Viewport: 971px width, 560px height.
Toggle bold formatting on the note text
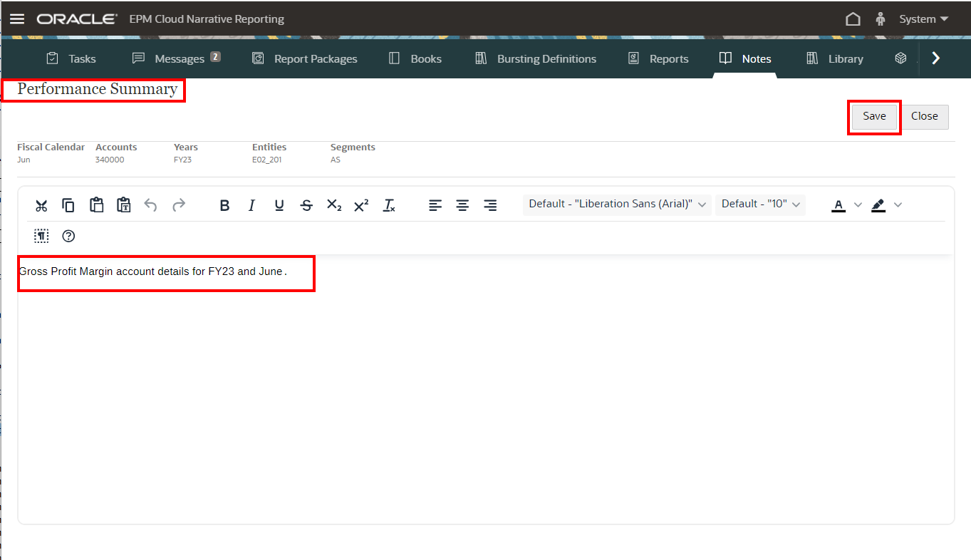pyautogui.click(x=224, y=205)
